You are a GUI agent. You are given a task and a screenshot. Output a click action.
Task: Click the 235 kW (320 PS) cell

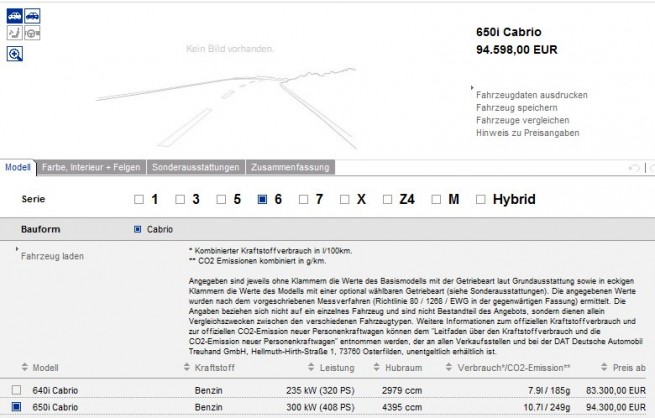point(320,390)
